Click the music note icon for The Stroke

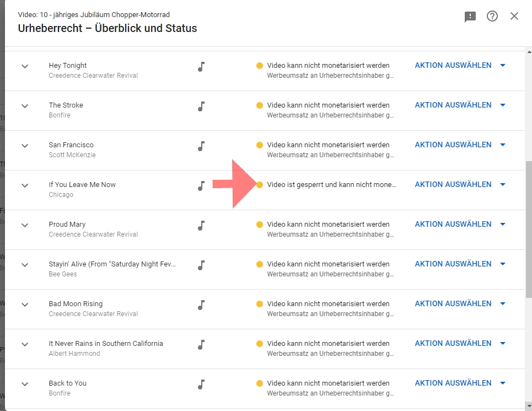[201, 106]
